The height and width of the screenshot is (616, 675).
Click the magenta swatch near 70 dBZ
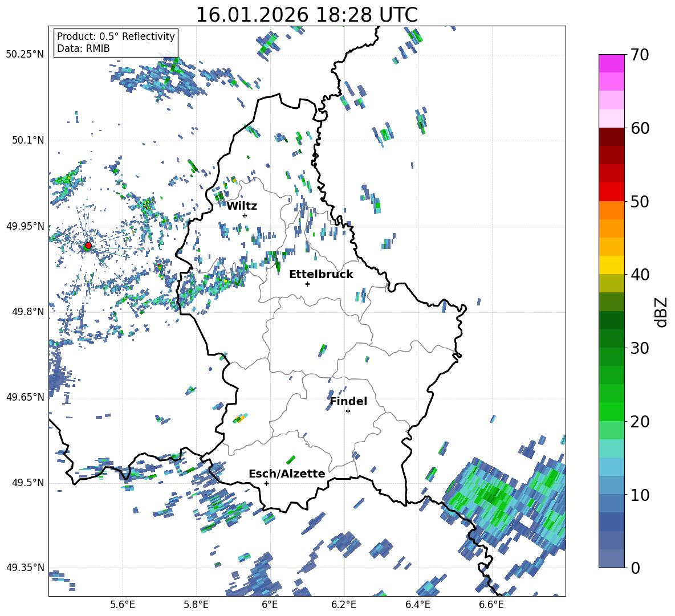(x=611, y=63)
